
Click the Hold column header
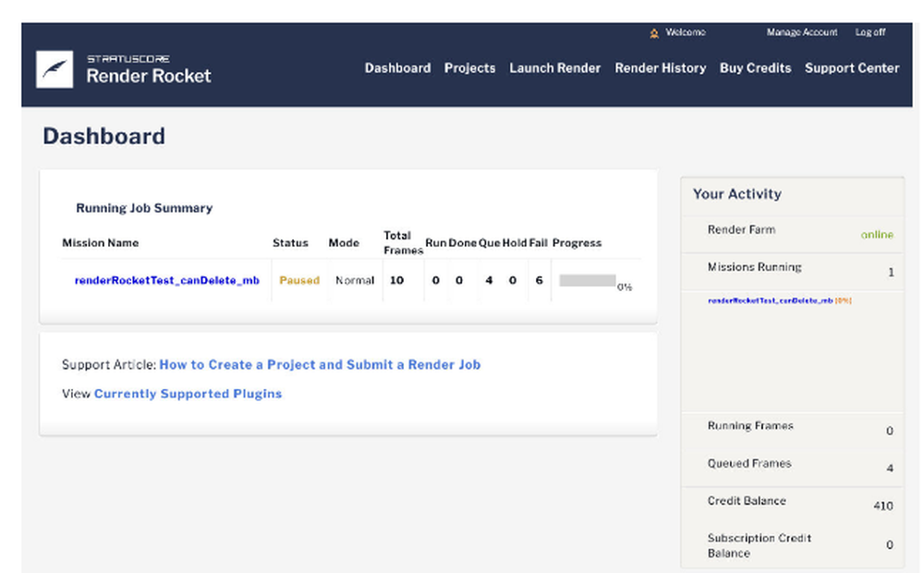point(515,243)
